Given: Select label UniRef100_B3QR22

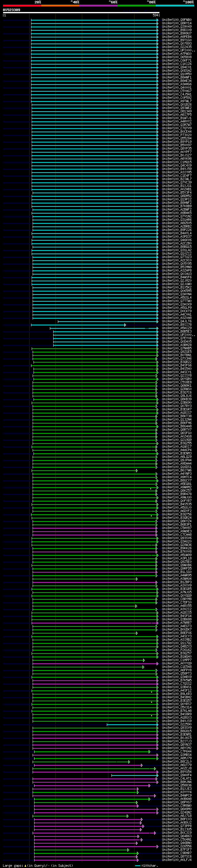Looking at the screenshot, I should coord(177,362).
